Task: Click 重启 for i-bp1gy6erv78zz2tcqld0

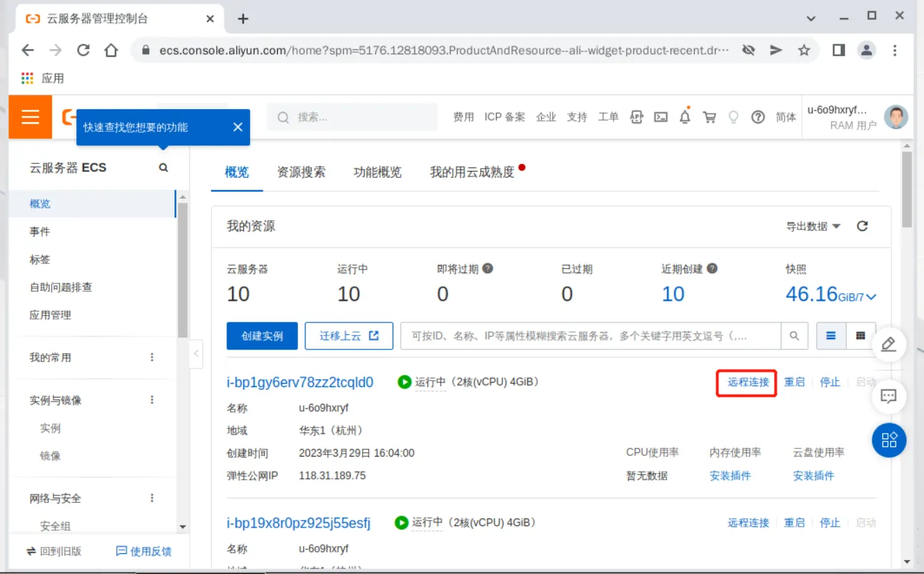Action: click(794, 382)
